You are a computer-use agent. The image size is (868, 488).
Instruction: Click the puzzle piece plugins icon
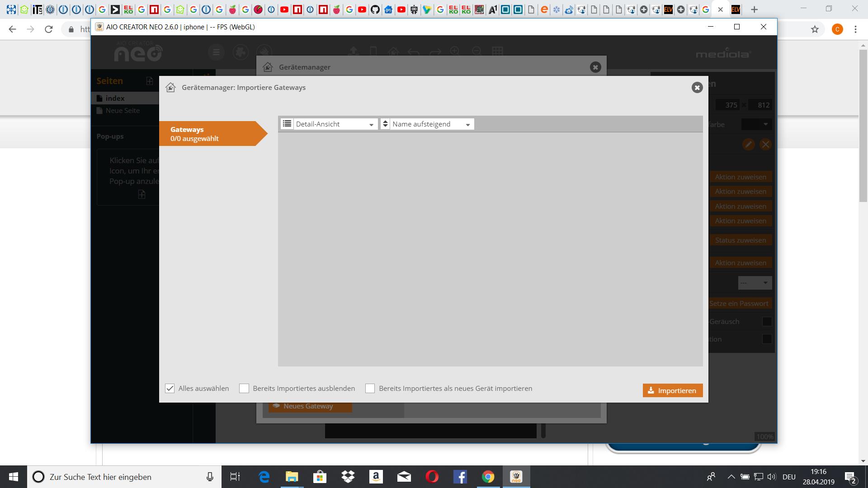240,52
